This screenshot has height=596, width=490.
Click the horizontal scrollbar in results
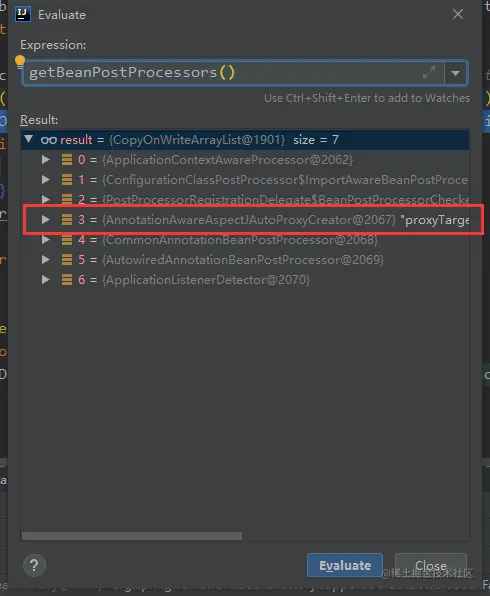coord(132,536)
